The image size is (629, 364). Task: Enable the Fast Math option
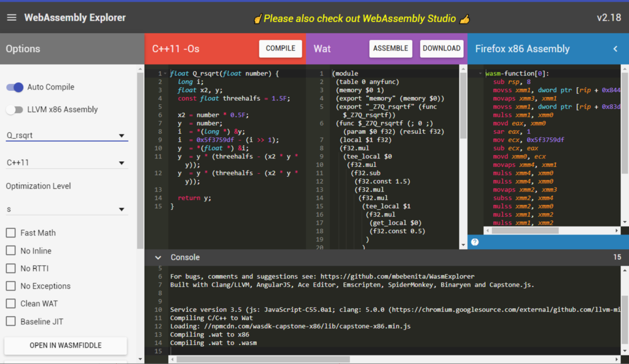click(9, 233)
